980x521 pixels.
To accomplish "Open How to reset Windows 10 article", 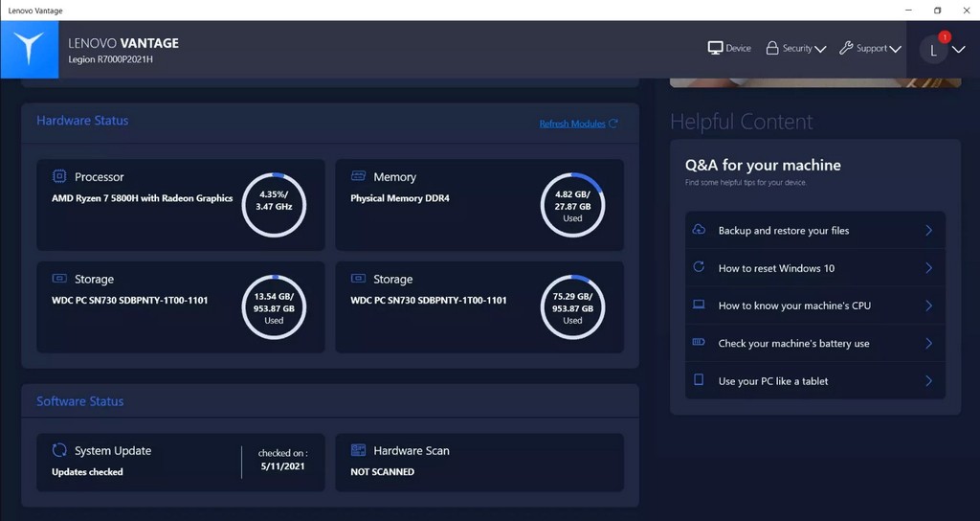I will [x=815, y=268].
